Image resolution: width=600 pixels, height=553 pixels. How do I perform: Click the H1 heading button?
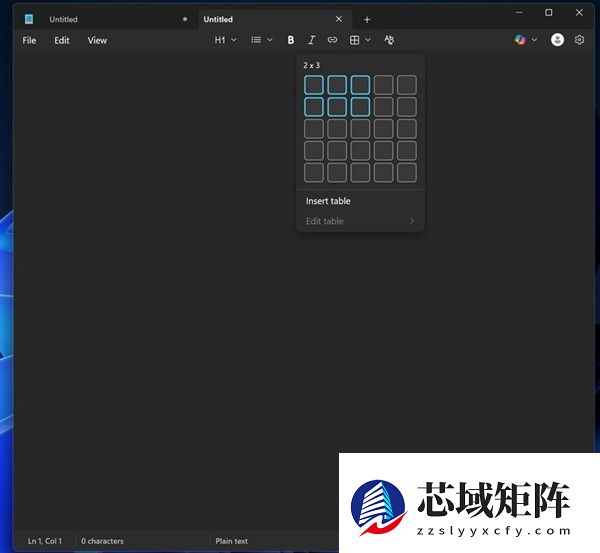[x=220, y=40]
